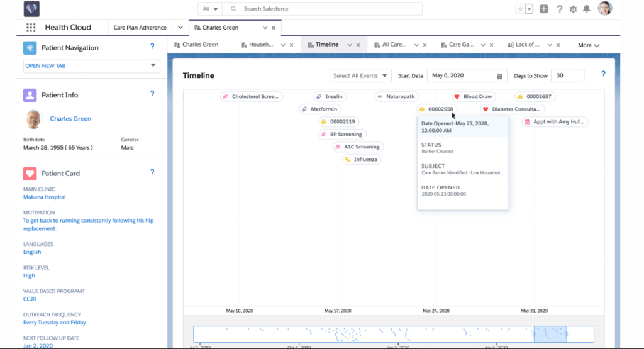Screen dimensions: 644x349
Task: Click the Start Date field
Action: (x=467, y=75)
